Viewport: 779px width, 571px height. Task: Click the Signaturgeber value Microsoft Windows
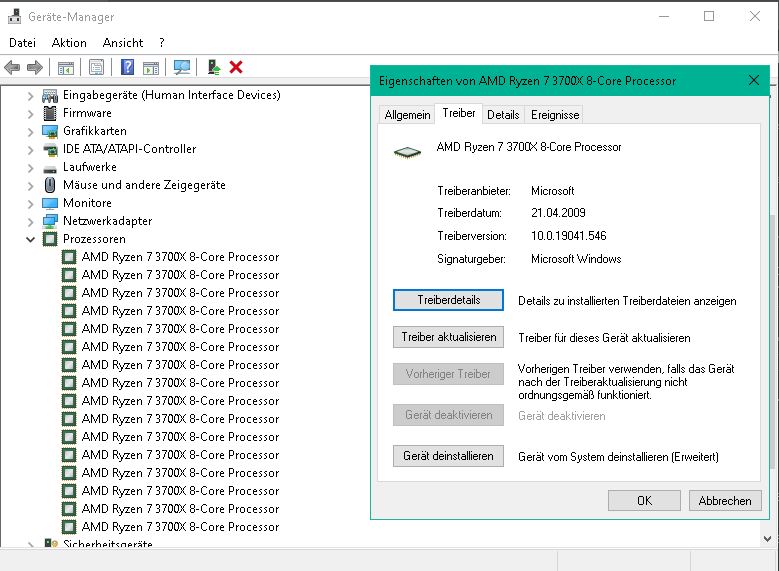[x=576, y=259]
